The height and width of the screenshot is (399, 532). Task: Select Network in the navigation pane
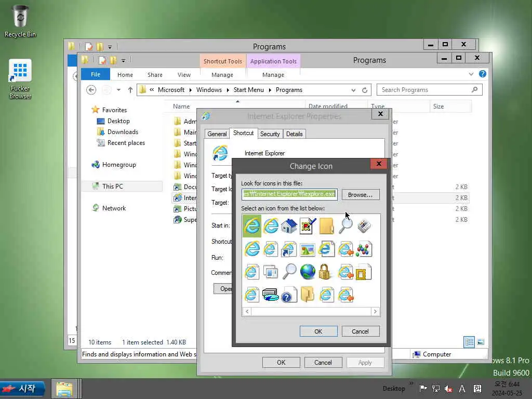click(x=114, y=208)
